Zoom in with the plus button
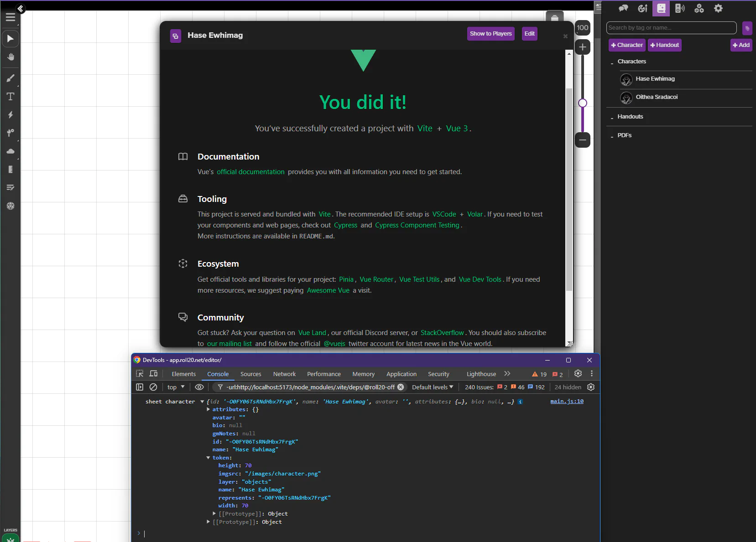Screen dimensions: 756x542 583,47
